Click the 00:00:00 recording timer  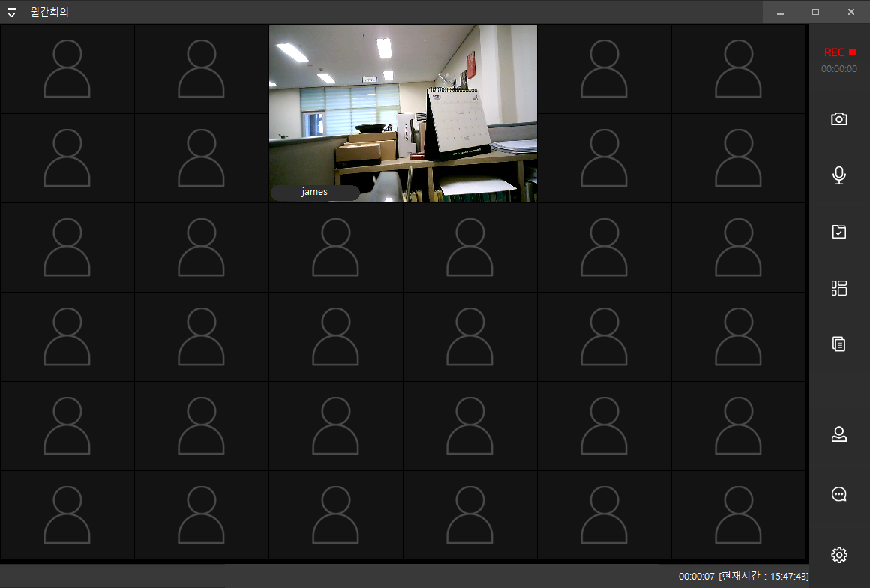tap(839, 69)
